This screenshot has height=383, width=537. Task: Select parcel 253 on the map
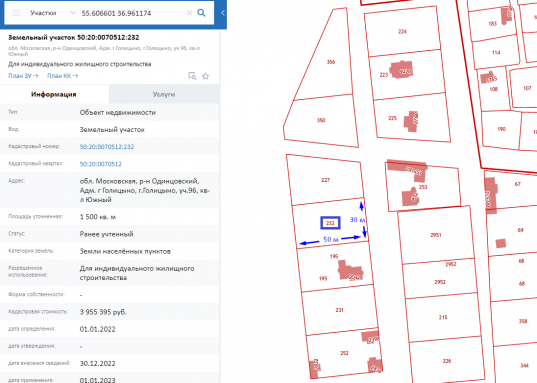point(423,187)
